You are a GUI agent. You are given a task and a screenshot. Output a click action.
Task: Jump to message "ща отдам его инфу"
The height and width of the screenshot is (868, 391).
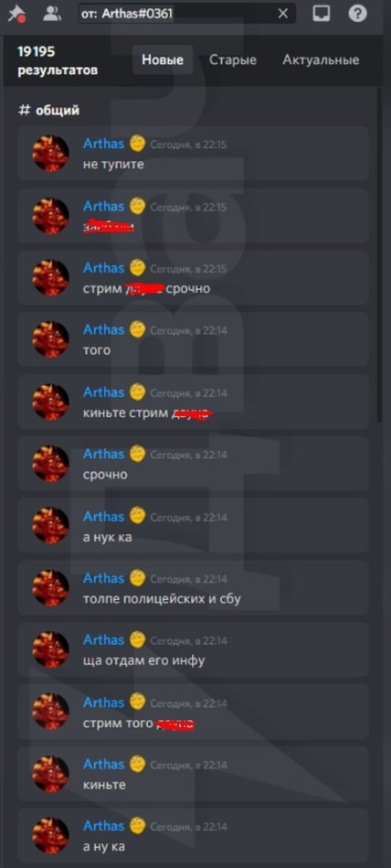(193, 650)
